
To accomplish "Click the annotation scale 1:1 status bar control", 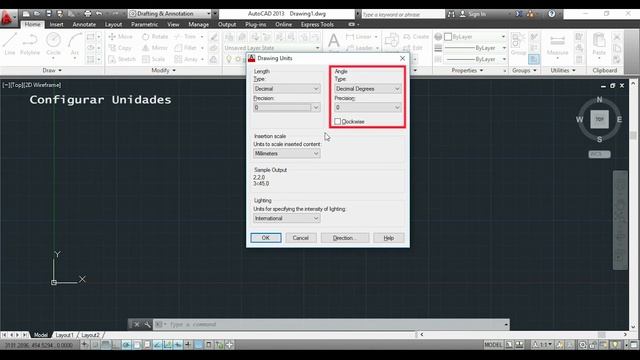I will [x=543, y=345].
